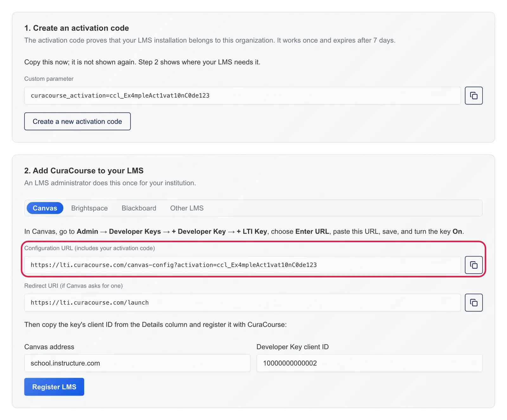This screenshot has height=420, width=507.
Task: Focus the Canvas address input field
Action: click(x=137, y=363)
